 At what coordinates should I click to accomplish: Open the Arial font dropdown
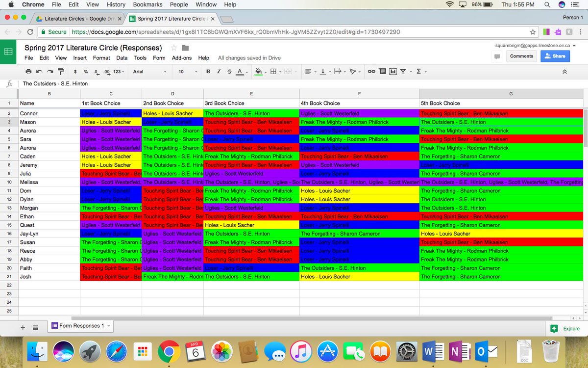click(149, 72)
